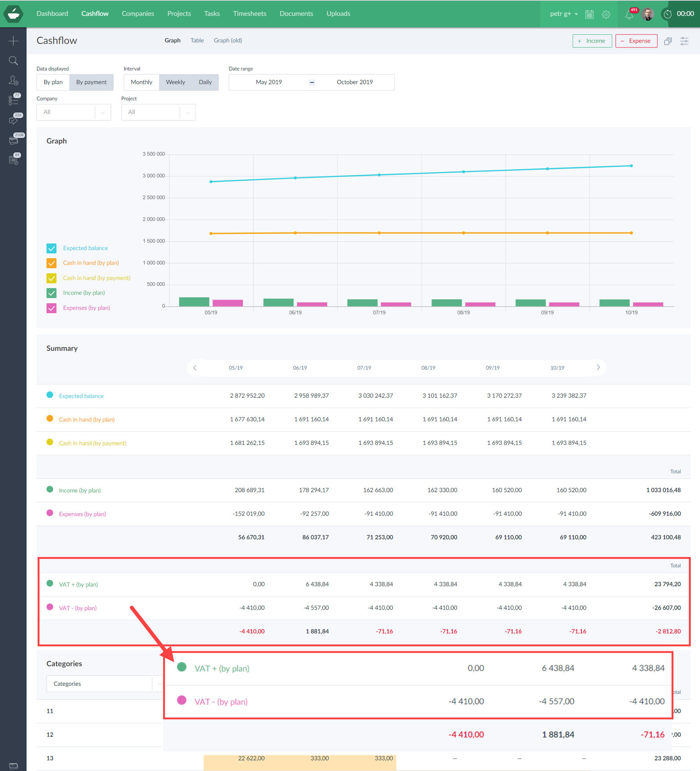This screenshot has width=700, height=771.
Task: Open search via magnifier sidebar icon
Action: pyautogui.click(x=13, y=61)
